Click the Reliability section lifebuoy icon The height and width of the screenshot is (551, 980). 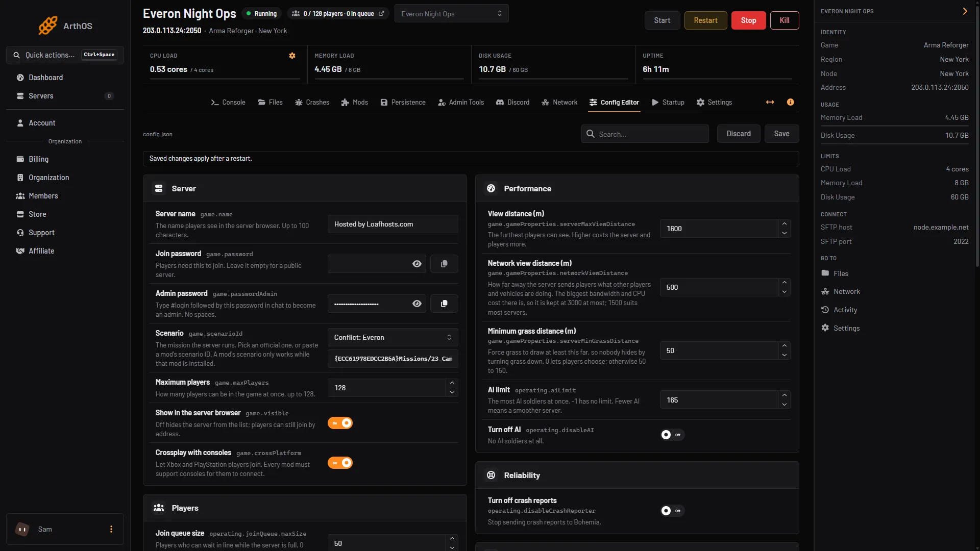[x=491, y=475]
